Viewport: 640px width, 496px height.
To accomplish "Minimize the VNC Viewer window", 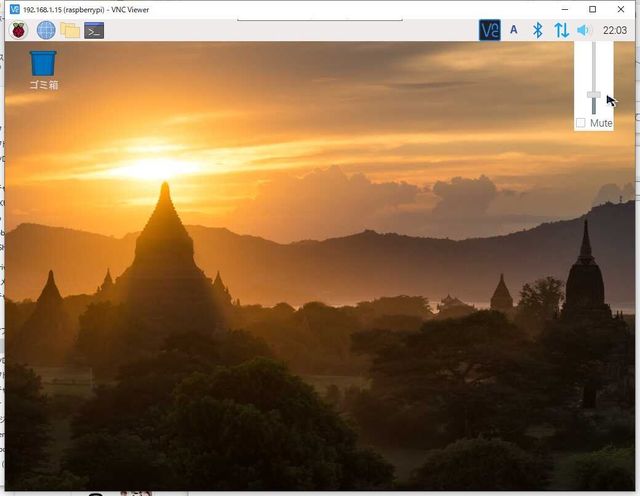I will [565, 9].
